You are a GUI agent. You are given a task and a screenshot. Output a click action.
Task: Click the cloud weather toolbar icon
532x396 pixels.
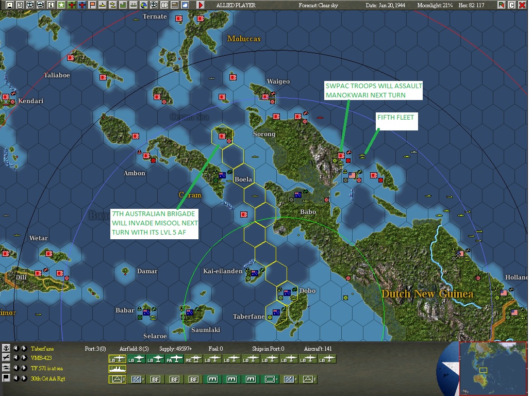(x=185, y=5)
